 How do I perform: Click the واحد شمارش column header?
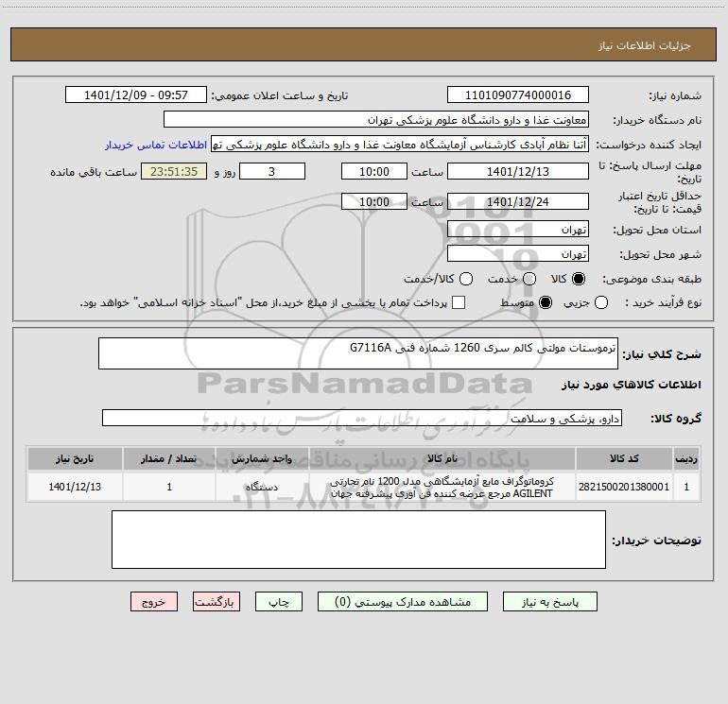tap(262, 458)
